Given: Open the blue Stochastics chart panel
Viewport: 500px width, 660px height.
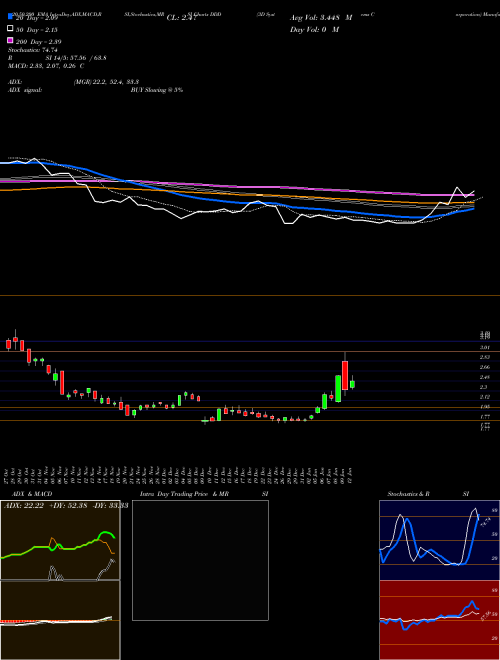Looking at the screenshot, I should 439,540.
